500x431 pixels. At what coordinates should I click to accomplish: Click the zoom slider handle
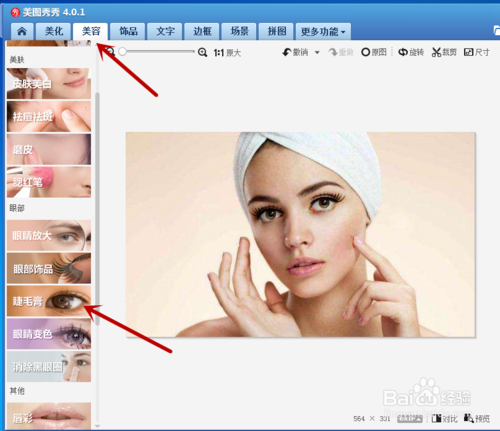pyautogui.click(x=123, y=52)
